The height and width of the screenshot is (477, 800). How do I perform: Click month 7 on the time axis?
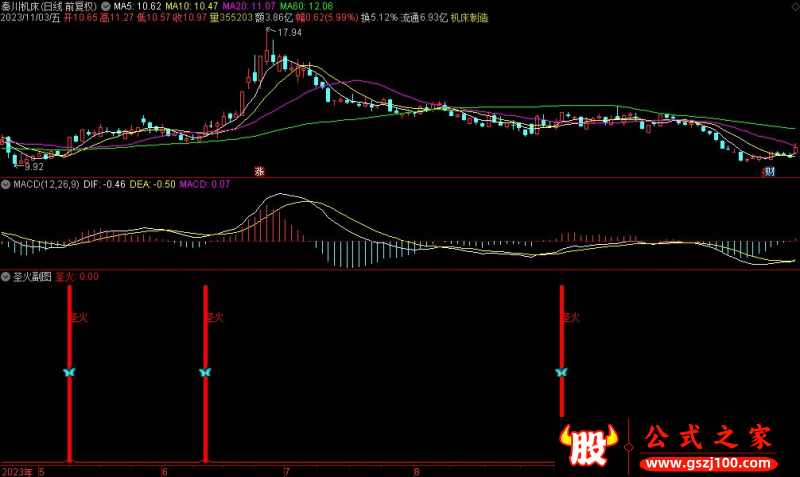click(287, 470)
